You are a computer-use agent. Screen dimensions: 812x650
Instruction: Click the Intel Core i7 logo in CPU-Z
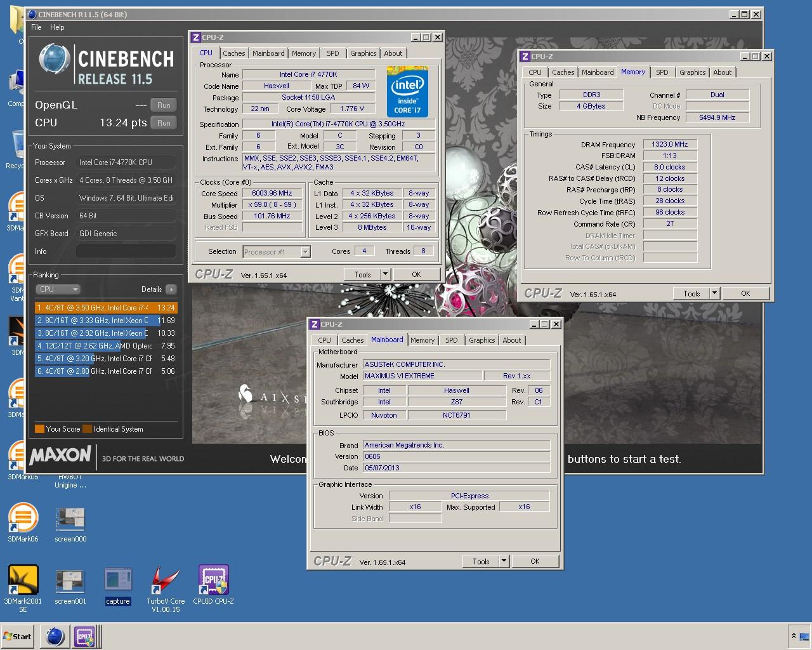click(407, 91)
